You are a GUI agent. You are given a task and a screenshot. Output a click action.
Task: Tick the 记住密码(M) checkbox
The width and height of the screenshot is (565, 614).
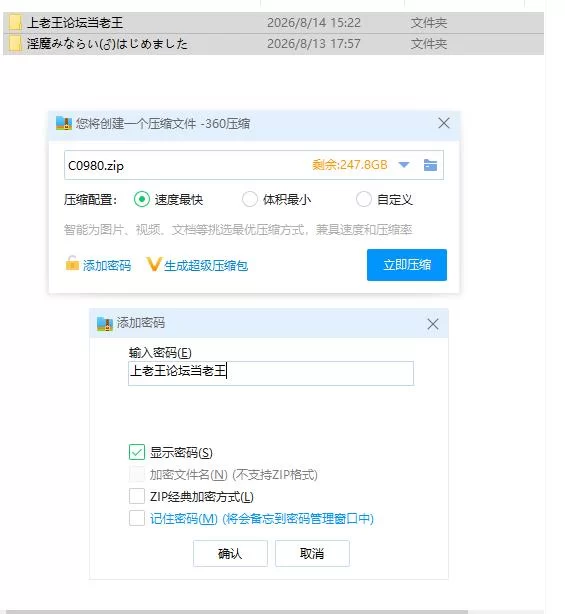point(137,518)
